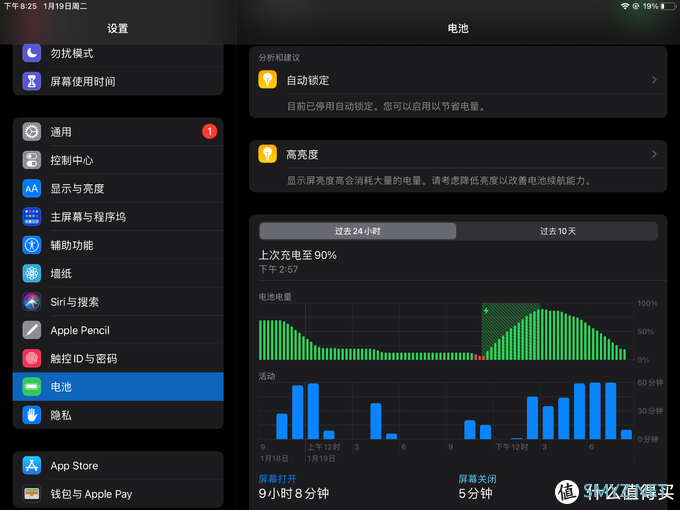Screen dimensions: 680x510
Task: Expand the 自动锁定 suggestion chevron
Action: [x=654, y=80]
